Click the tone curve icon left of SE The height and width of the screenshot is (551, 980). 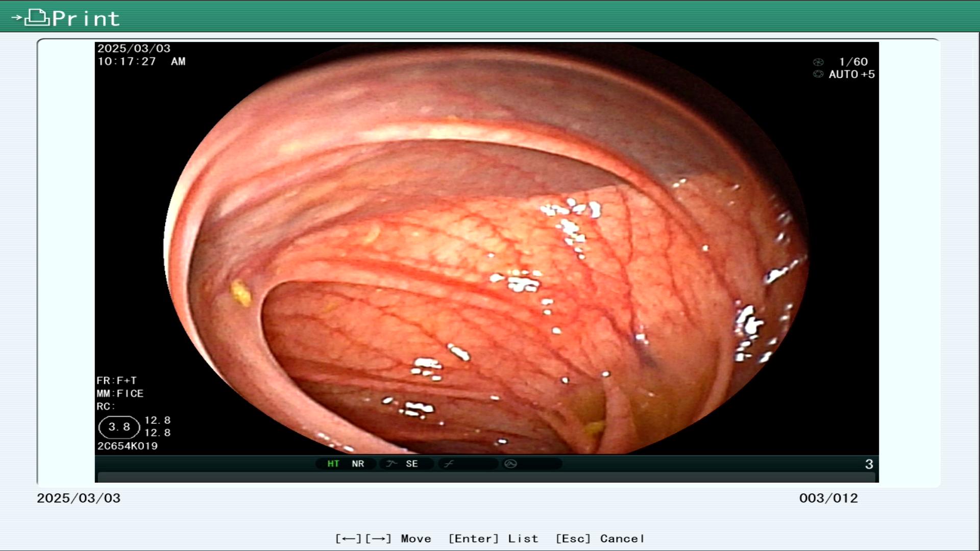[x=391, y=464]
